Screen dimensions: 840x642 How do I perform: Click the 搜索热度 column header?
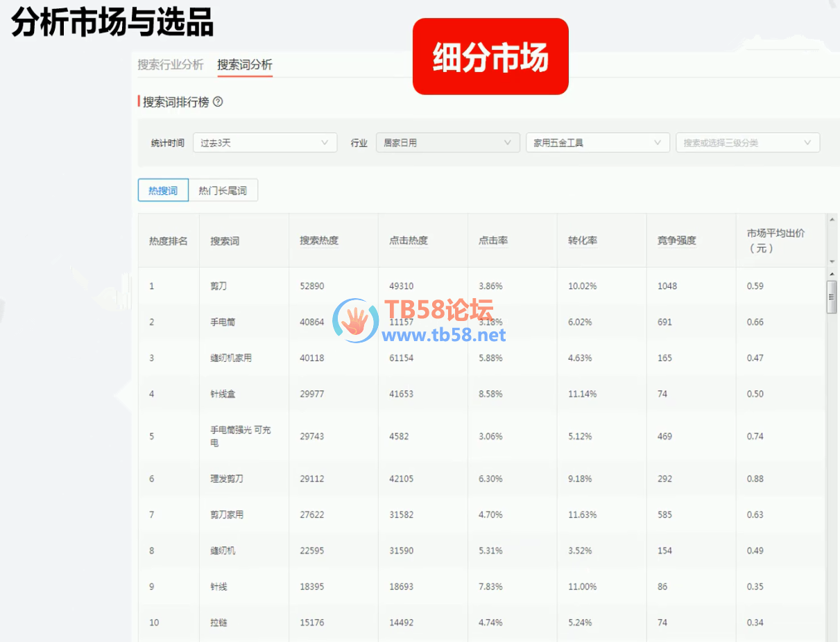click(x=319, y=241)
